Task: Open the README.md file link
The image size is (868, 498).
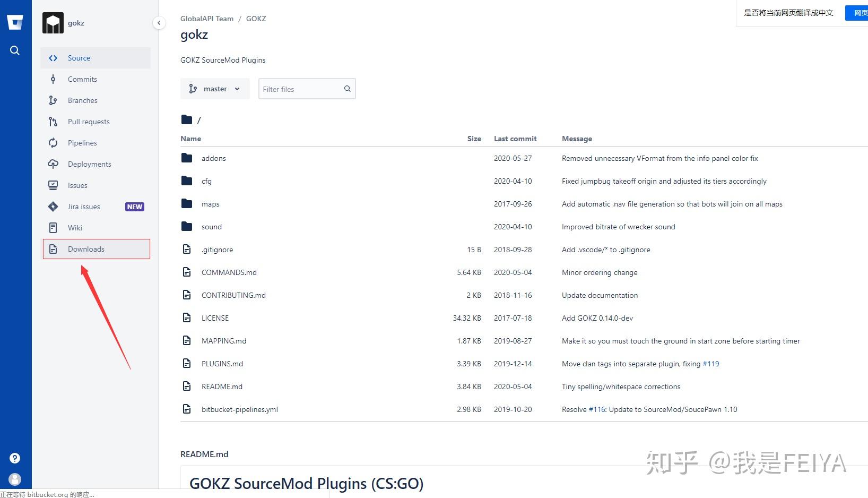Action: [222, 387]
